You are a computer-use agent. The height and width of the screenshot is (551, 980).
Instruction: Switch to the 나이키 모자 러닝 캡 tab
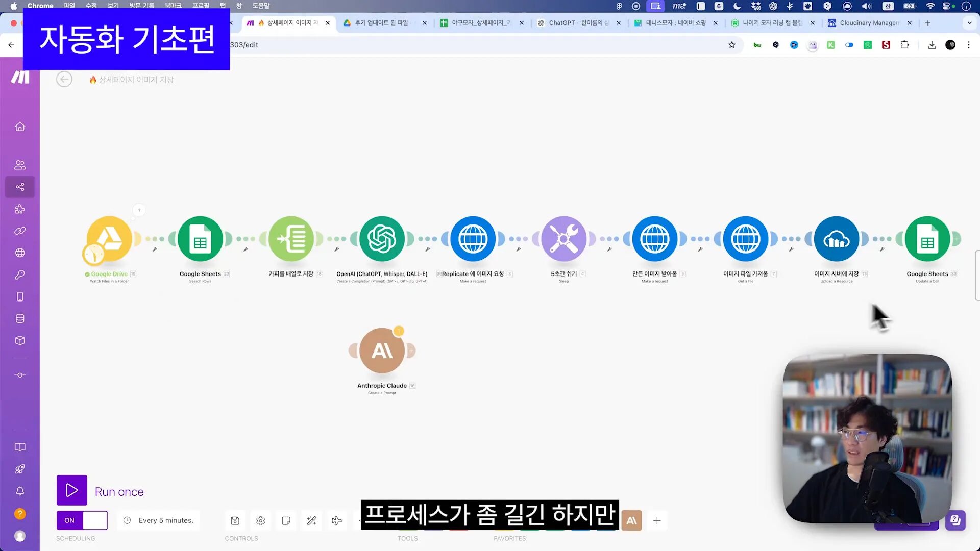pyautogui.click(x=773, y=23)
